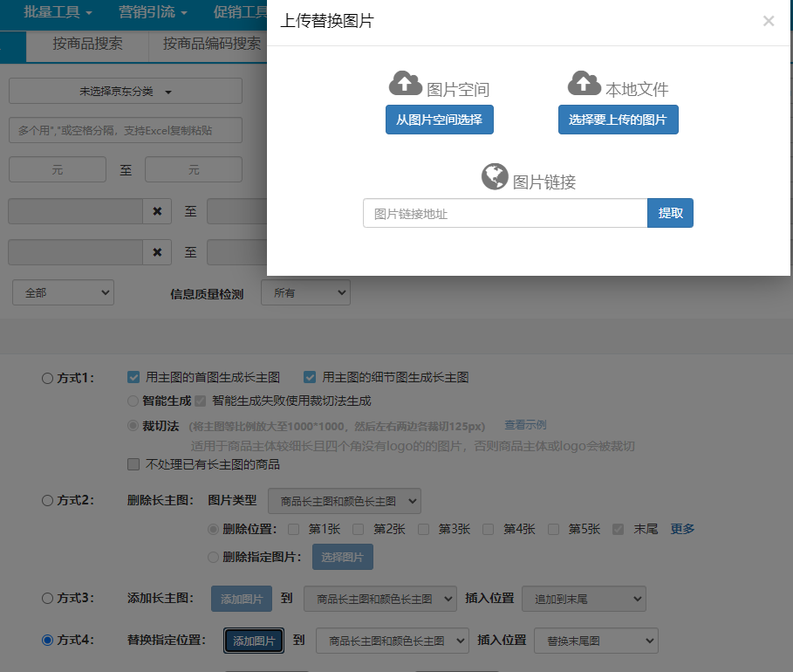Close the 上传替换图片 dialog with X

(768, 22)
